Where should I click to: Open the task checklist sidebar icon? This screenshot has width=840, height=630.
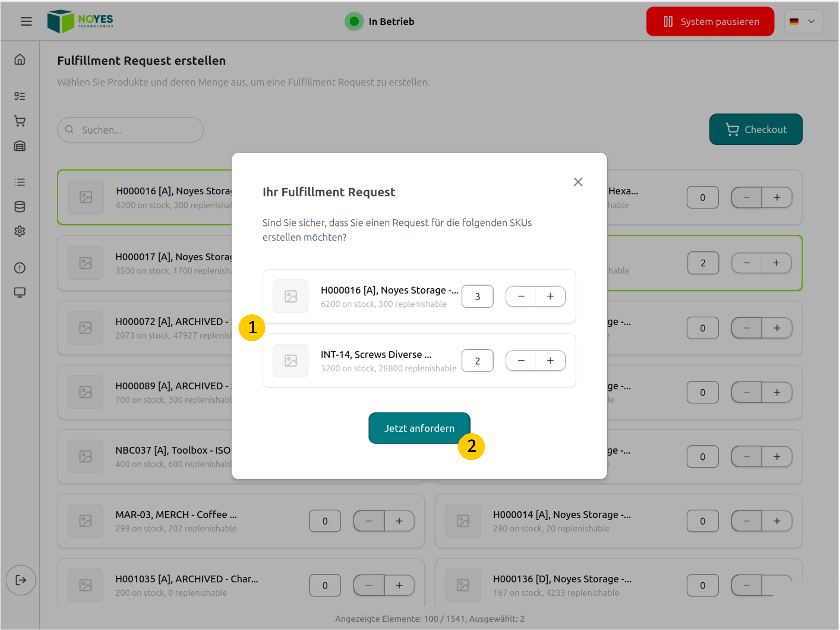point(20,96)
